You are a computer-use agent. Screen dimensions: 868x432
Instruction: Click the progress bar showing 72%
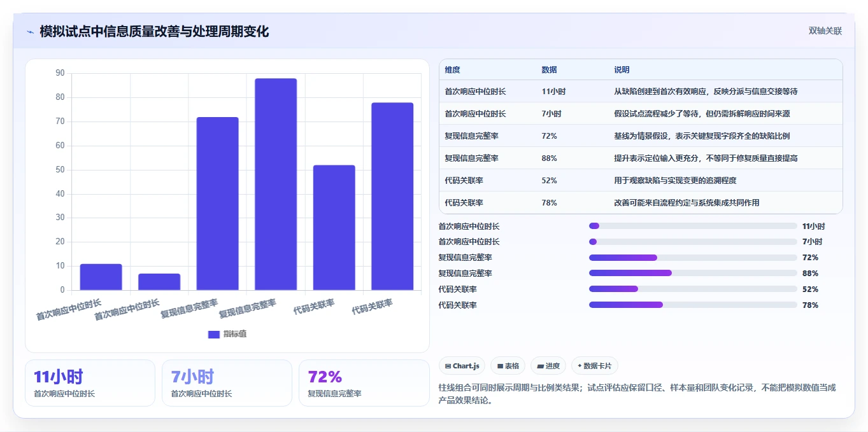pyautogui.click(x=693, y=258)
